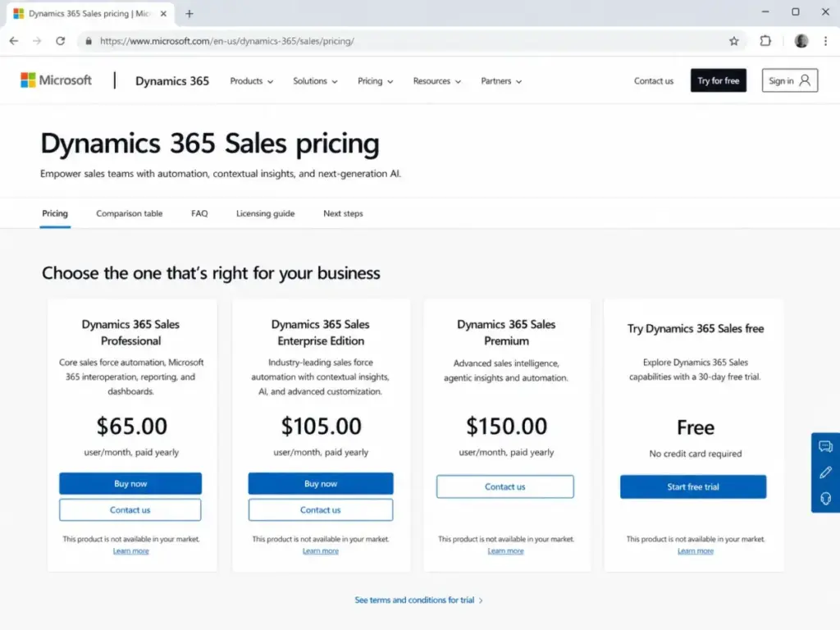Open Learn more under Sales Premium card

coord(505,550)
